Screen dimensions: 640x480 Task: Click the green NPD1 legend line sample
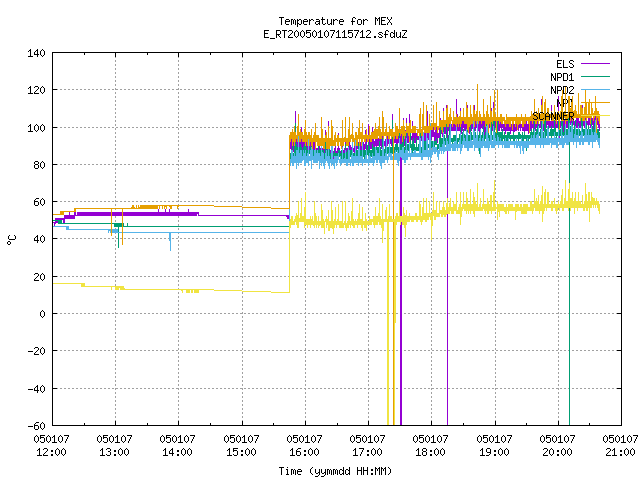pos(595,76)
